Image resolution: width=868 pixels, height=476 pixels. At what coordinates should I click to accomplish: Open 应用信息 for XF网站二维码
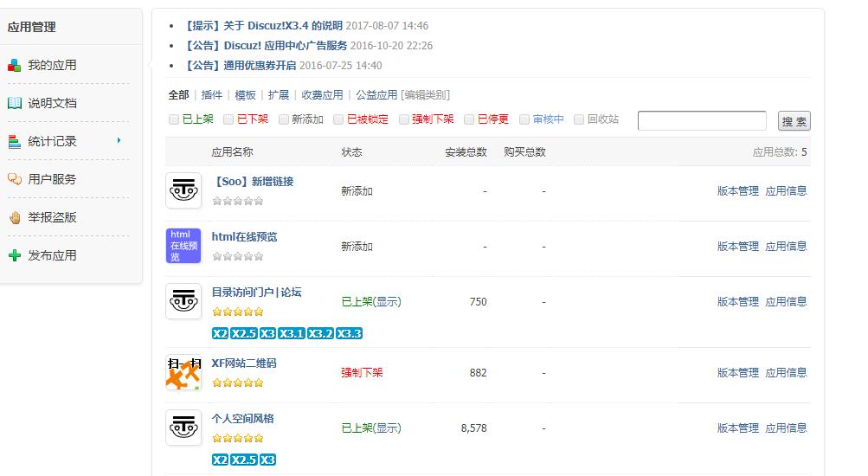(x=786, y=372)
